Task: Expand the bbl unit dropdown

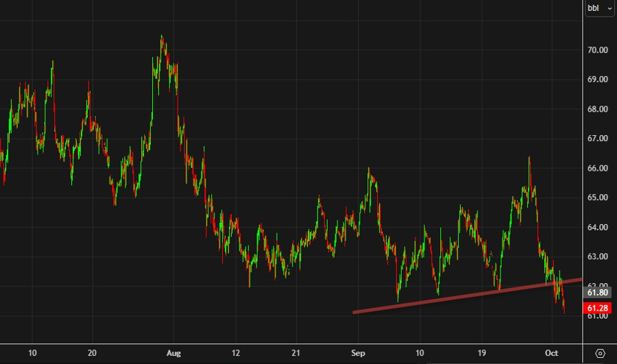Action: [x=599, y=9]
